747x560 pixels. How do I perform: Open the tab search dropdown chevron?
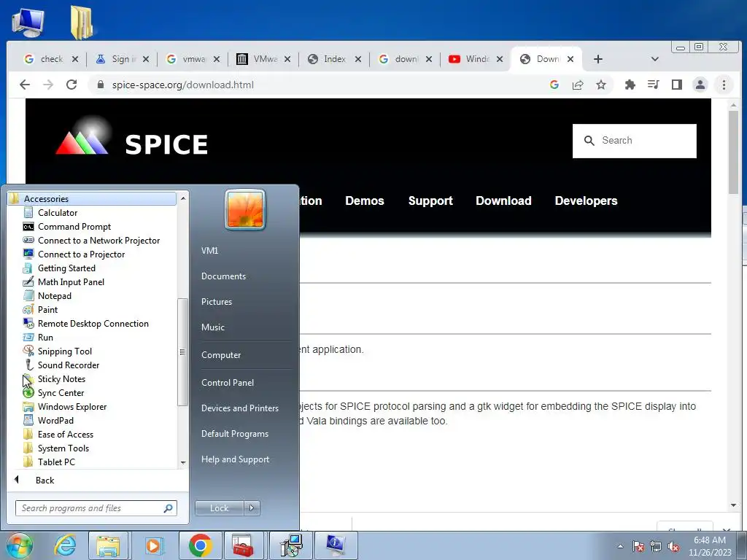[x=654, y=59]
